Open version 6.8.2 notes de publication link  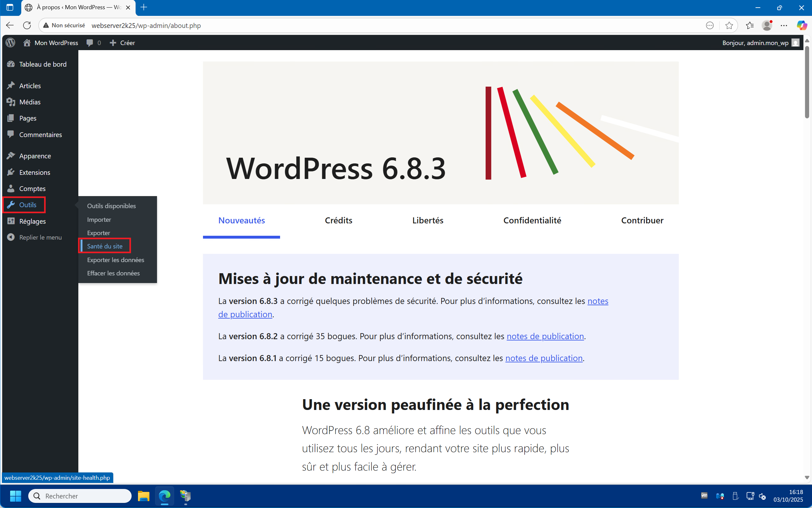545,336
